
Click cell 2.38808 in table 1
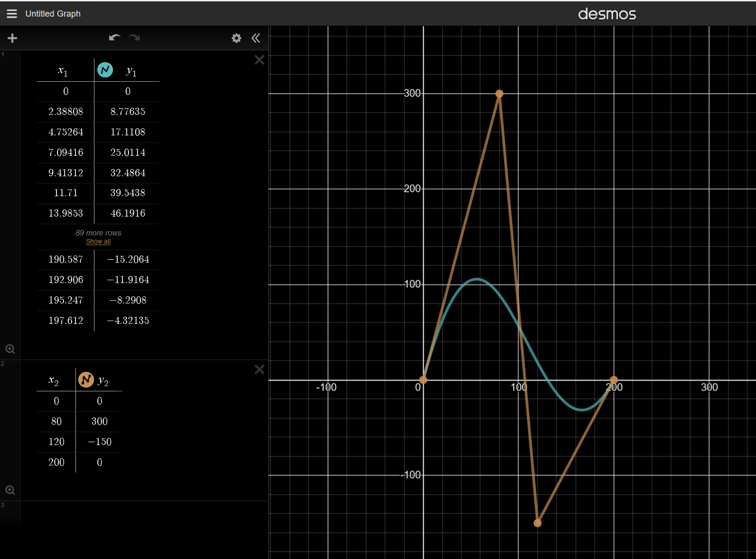(65, 112)
